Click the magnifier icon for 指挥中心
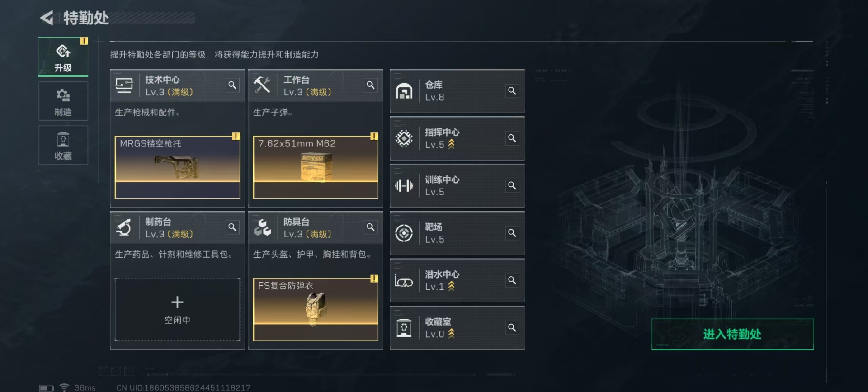Image resolution: width=868 pixels, height=392 pixels. [512, 138]
